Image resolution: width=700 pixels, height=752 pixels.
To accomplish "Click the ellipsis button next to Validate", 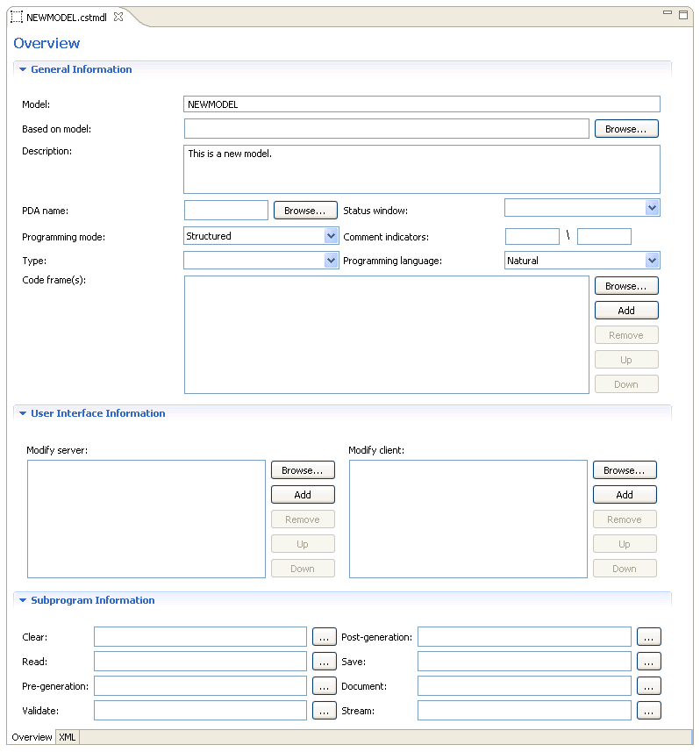I will click(325, 711).
